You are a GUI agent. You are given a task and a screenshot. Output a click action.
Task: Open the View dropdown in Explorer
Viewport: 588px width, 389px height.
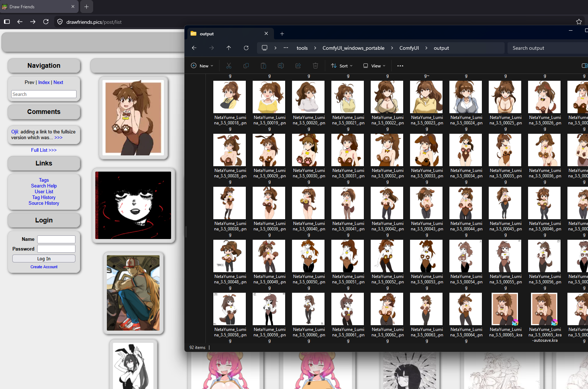pyautogui.click(x=374, y=66)
